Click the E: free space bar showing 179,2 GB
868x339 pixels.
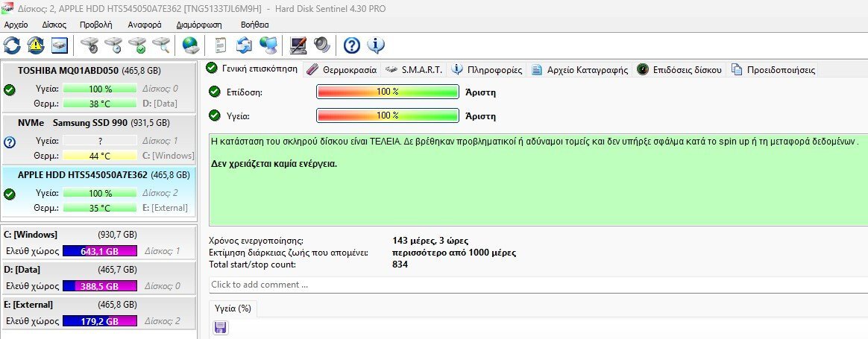coord(100,321)
